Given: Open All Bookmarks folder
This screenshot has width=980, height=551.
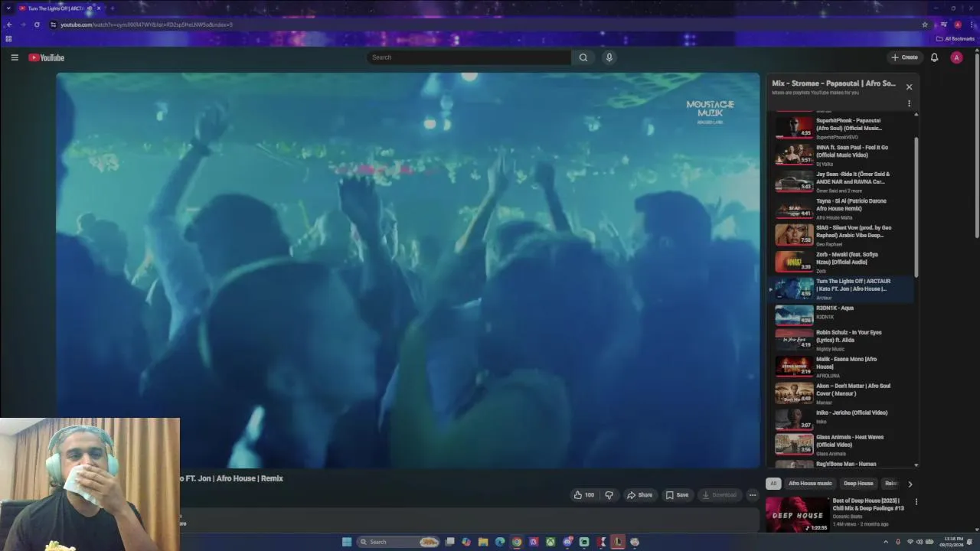Looking at the screenshot, I should coord(955,38).
